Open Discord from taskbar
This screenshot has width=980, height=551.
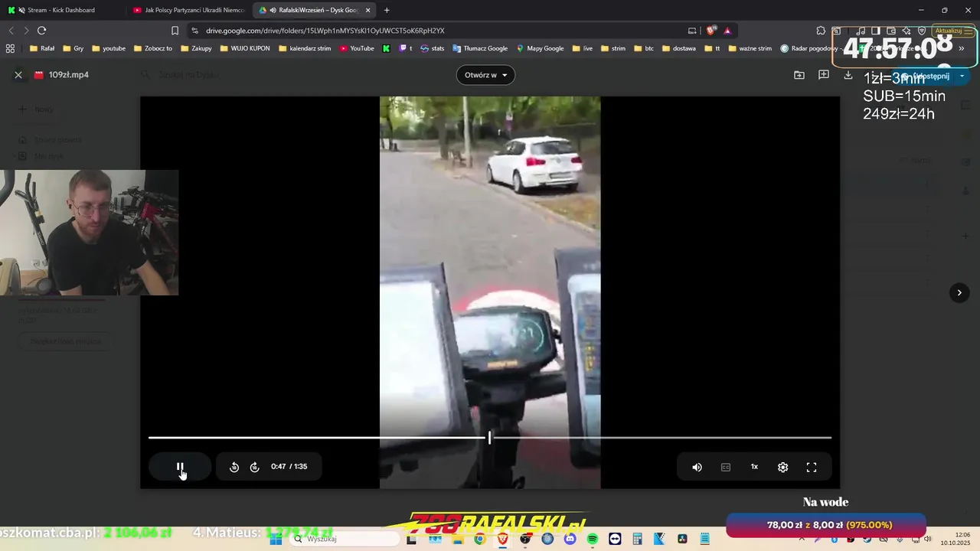[570, 539]
